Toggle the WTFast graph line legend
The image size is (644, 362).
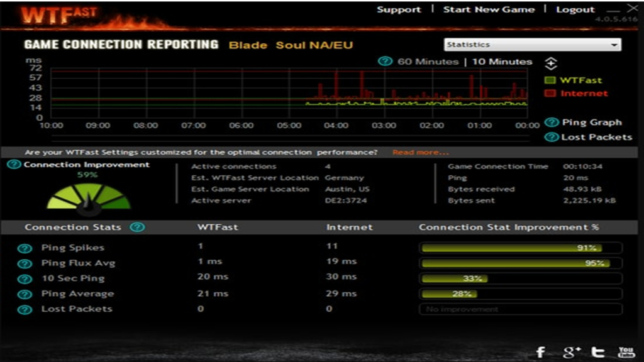tap(550, 80)
